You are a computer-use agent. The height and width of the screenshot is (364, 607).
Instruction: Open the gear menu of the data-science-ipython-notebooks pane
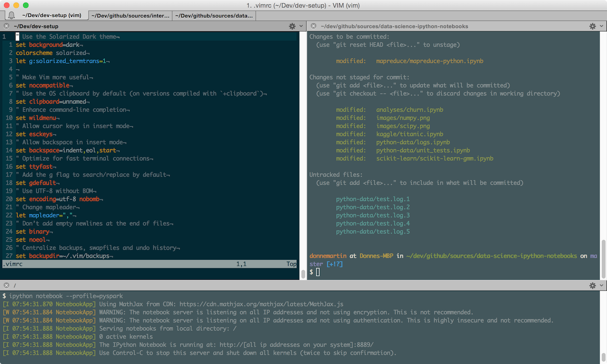point(592,26)
